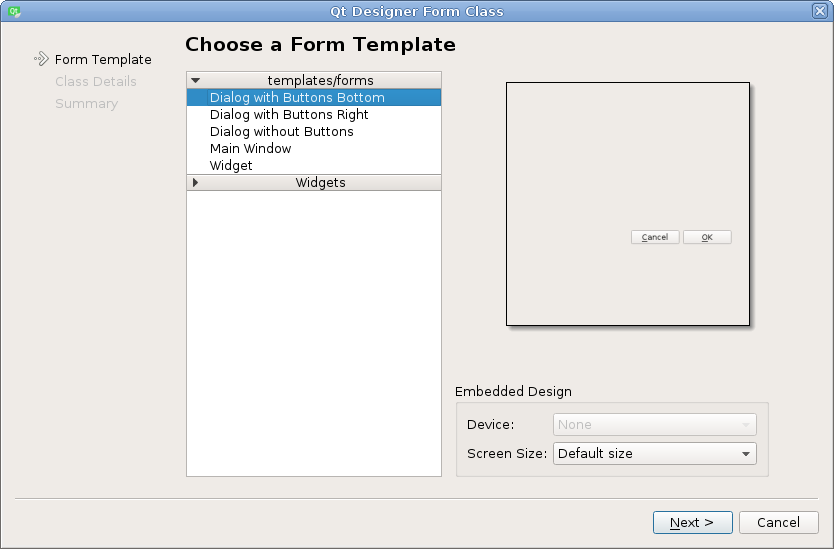Choose the Widget template

[x=231, y=166]
